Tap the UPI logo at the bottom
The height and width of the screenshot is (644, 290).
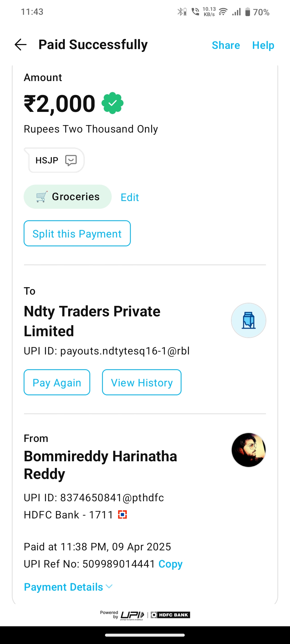[132, 615]
